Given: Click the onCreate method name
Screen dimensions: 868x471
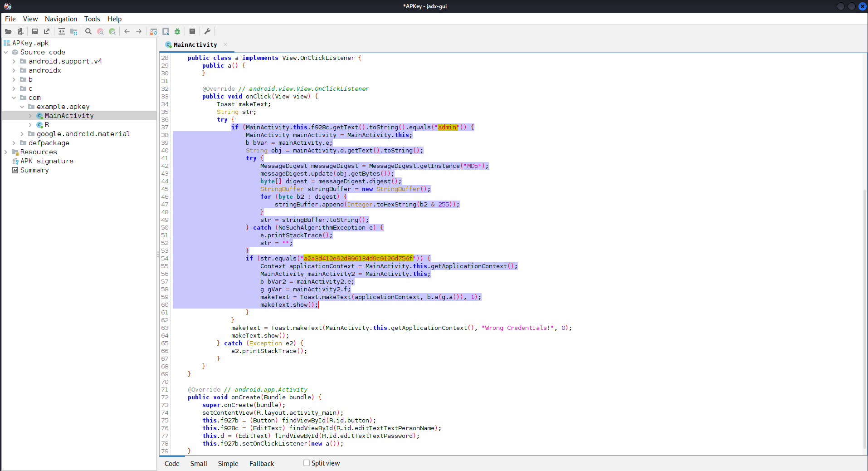Looking at the screenshot, I should click(x=246, y=397).
